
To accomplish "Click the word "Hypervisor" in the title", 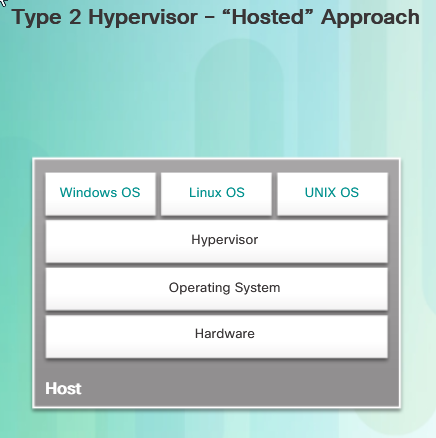I will (143, 17).
